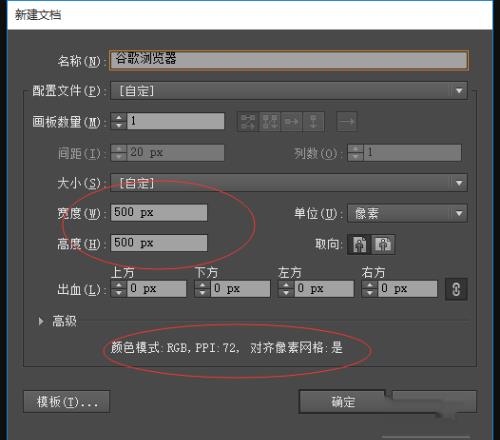This screenshot has width=500, height=440.
Task: Decrease the artboard count stepper
Action: (x=119, y=125)
